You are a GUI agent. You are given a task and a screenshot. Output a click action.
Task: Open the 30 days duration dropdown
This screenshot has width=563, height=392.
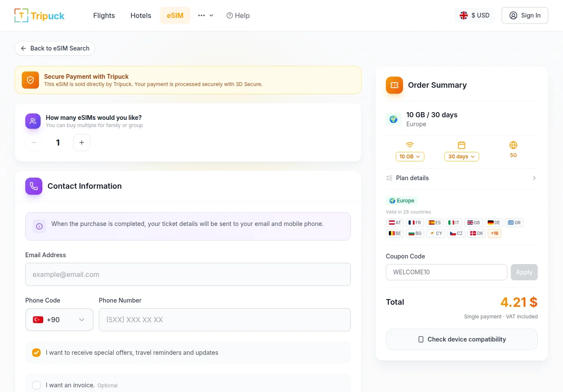462,157
